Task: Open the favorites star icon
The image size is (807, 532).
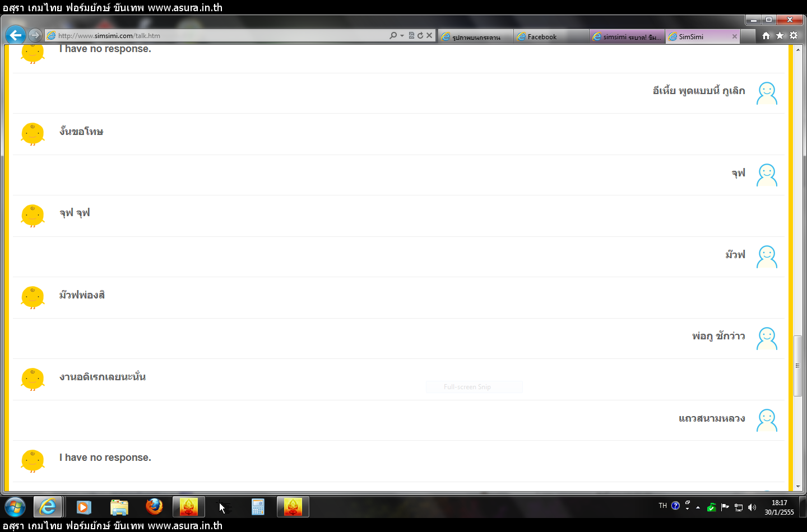Action: [x=780, y=35]
